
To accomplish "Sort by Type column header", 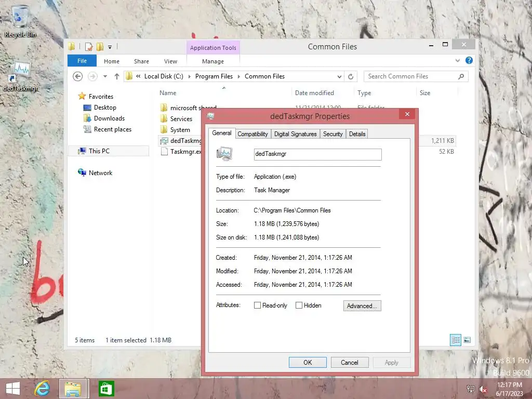I will (x=364, y=93).
